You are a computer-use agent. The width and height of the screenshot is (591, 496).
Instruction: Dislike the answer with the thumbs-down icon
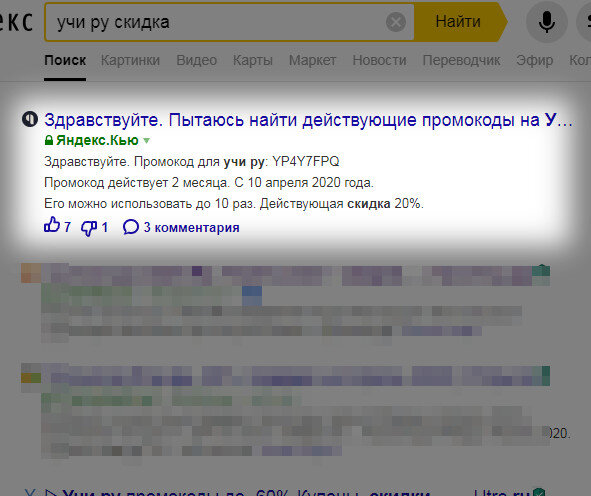click(x=89, y=228)
